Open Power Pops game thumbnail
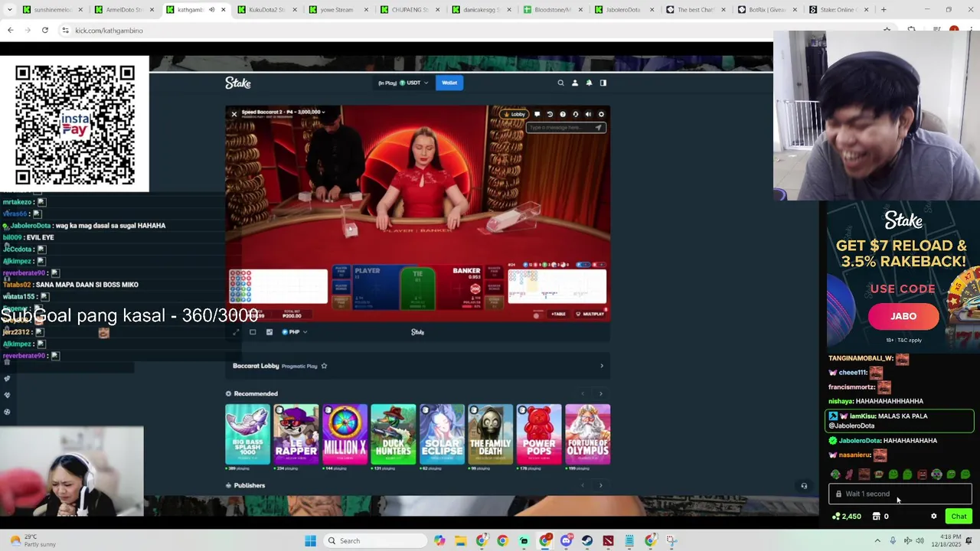 [x=539, y=434]
